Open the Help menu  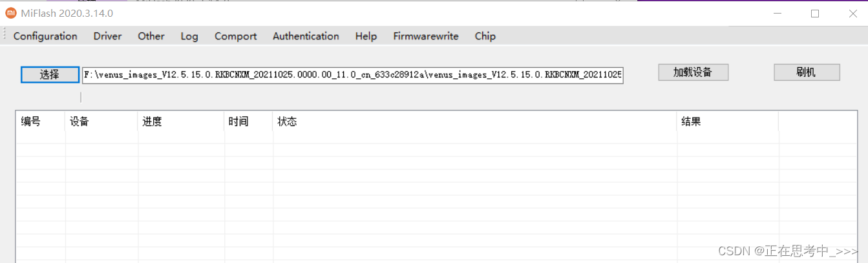[x=366, y=36]
